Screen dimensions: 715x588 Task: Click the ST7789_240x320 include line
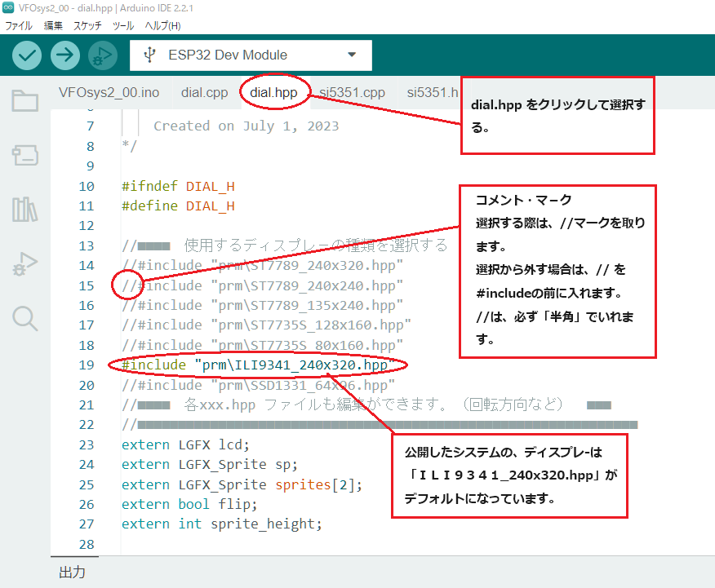coord(263,266)
